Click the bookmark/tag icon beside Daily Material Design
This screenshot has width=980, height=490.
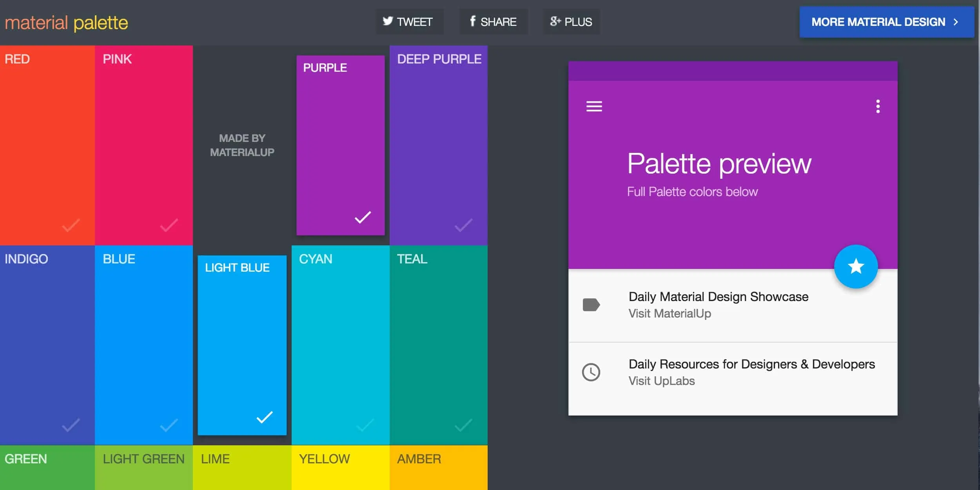[592, 305]
